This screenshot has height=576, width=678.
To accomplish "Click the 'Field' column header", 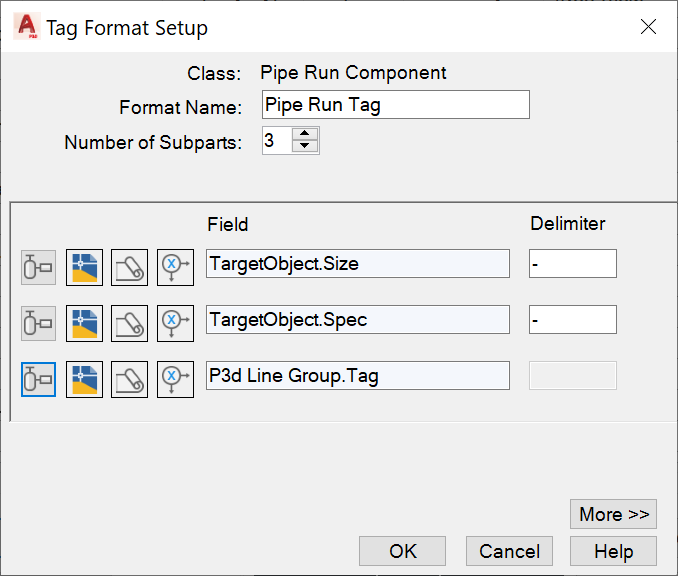I will 227,224.
